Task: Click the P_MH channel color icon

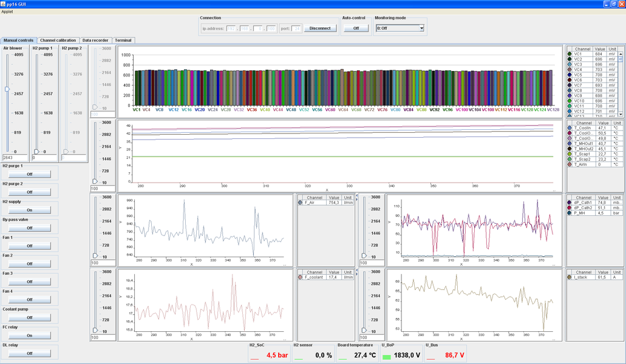Action: point(570,213)
